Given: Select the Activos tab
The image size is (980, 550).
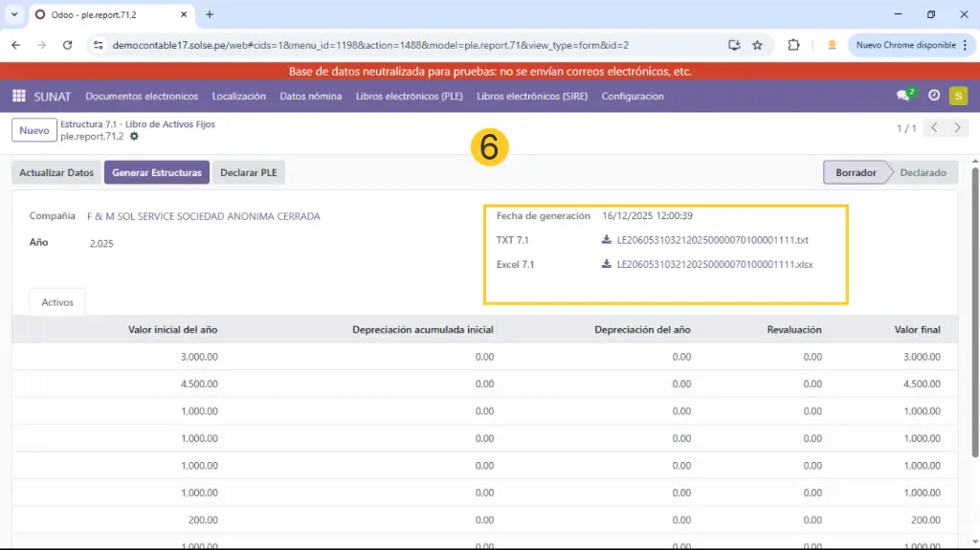Looking at the screenshot, I should point(57,301).
